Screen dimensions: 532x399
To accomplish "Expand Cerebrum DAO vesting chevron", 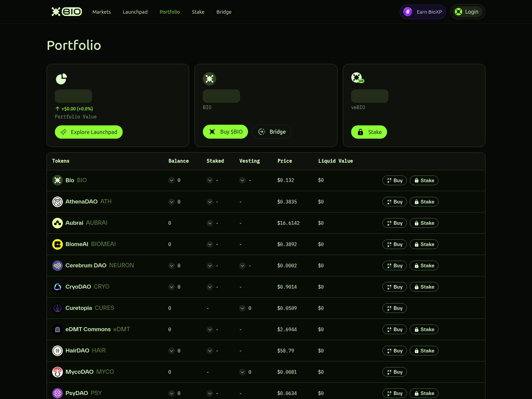I will [x=242, y=266].
